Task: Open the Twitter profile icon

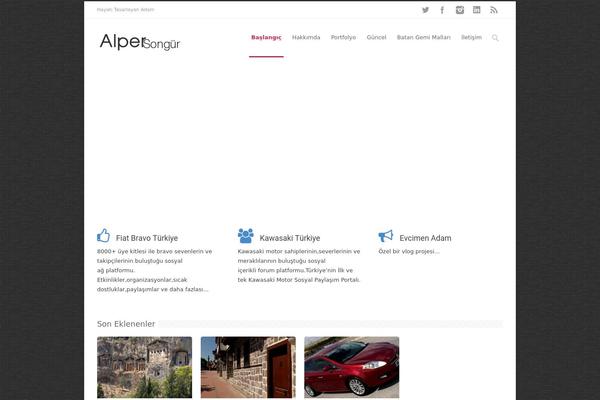Action: (x=425, y=10)
